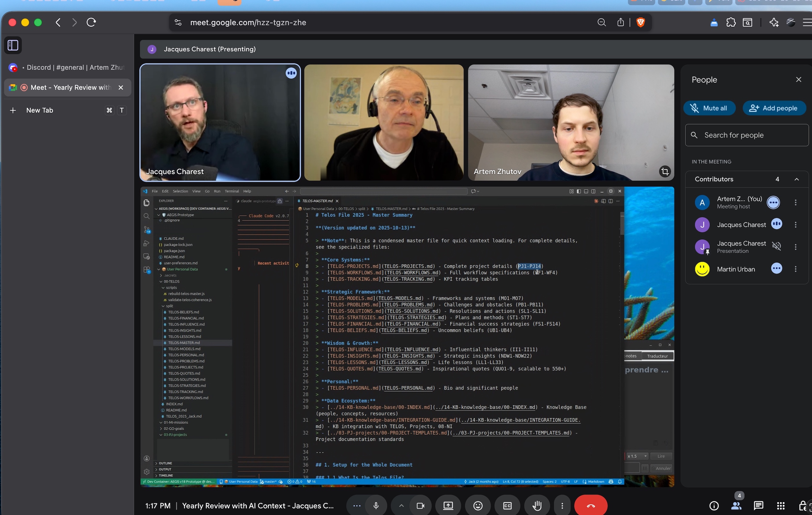Screen dimensions: 812x515
Task: Open emoji reactions in Meet
Action: coord(477,505)
